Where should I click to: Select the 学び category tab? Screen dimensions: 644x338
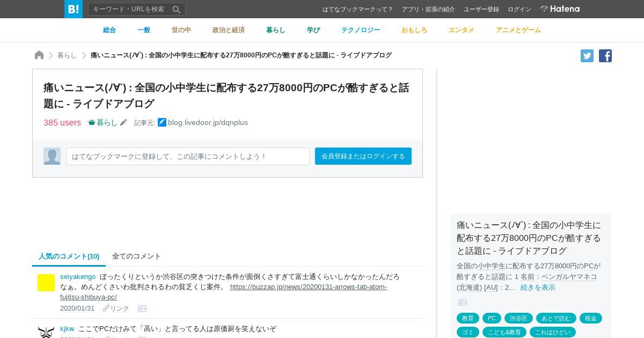pos(313,30)
